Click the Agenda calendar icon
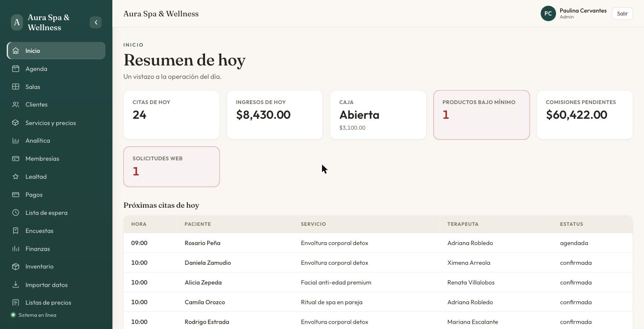Image resolution: width=644 pixels, height=329 pixels. [x=16, y=69]
